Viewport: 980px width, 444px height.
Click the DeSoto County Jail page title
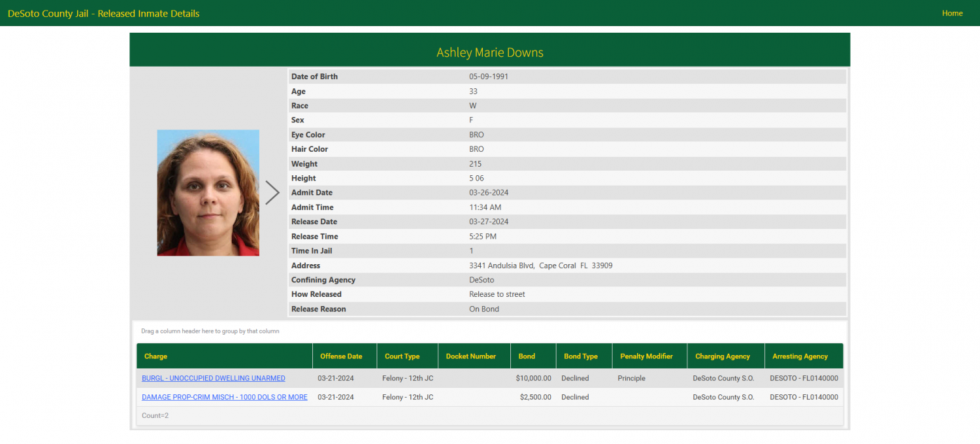pos(104,13)
